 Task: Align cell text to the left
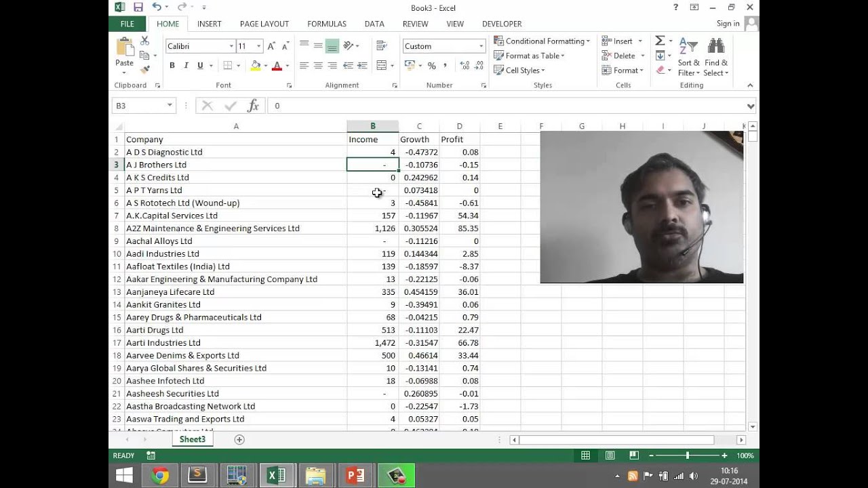point(304,66)
